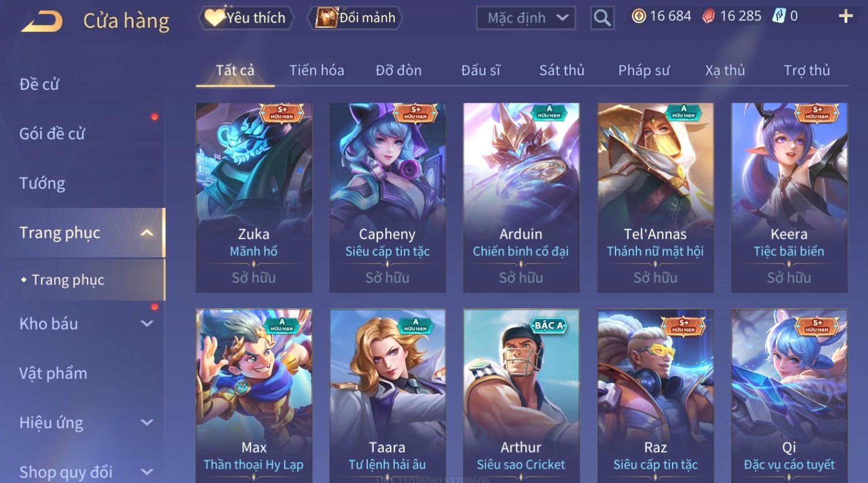Tap the heart icon in Yêu thích

[214, 18]
